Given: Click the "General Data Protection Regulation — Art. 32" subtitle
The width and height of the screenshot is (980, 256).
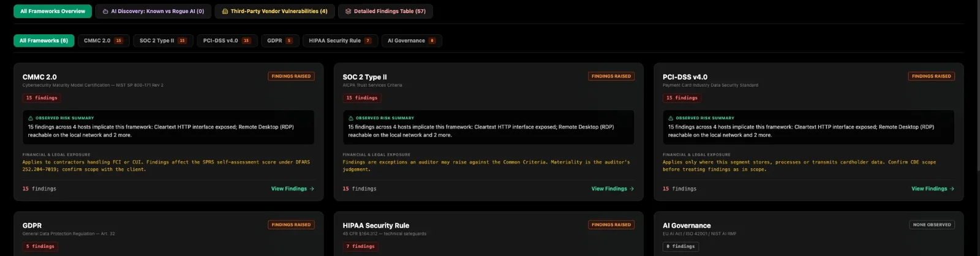Looking at the screenshot, I should click(x=69, y=233).
